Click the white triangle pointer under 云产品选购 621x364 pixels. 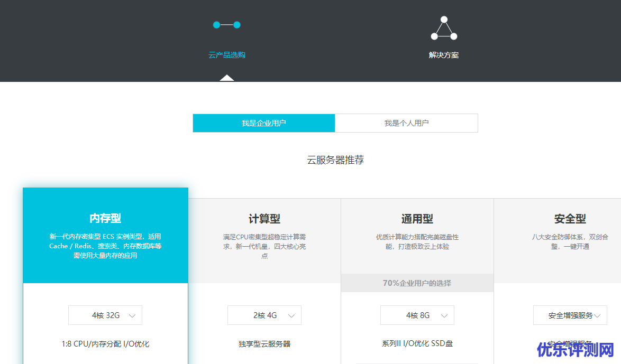point(227,78)
